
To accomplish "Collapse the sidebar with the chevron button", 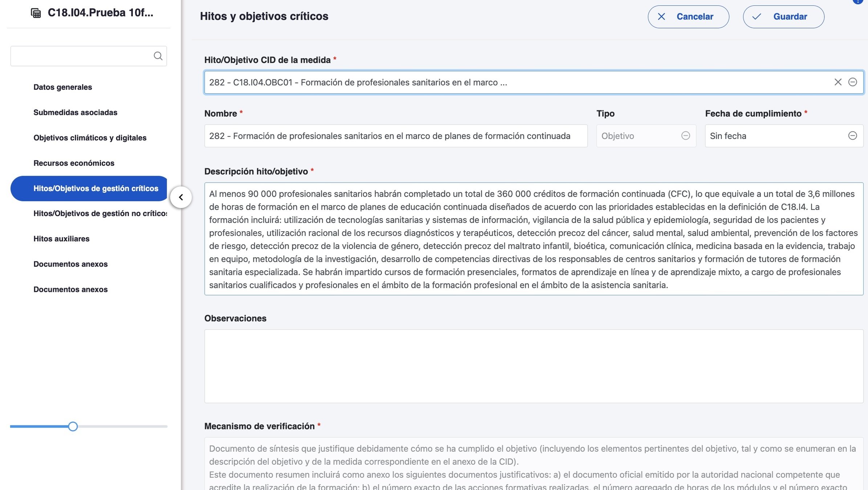I will pyautogui.click(x=181, y=197).
